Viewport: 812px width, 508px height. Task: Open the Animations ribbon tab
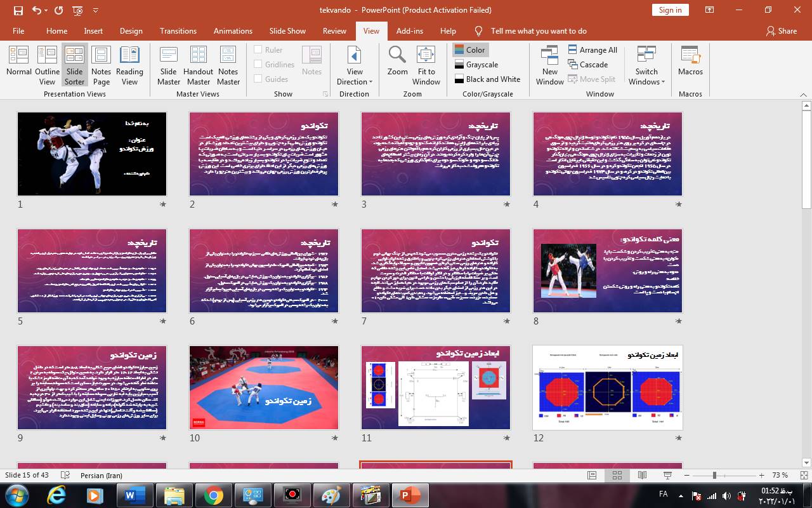tap(233, 30)
